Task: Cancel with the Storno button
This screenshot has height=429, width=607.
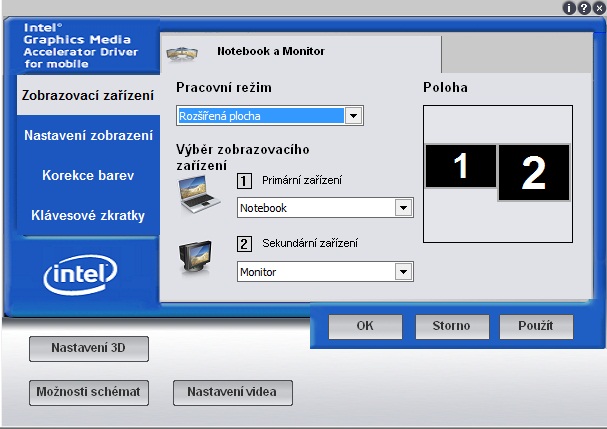Action: pyautogui.click(x=452, y=326)
